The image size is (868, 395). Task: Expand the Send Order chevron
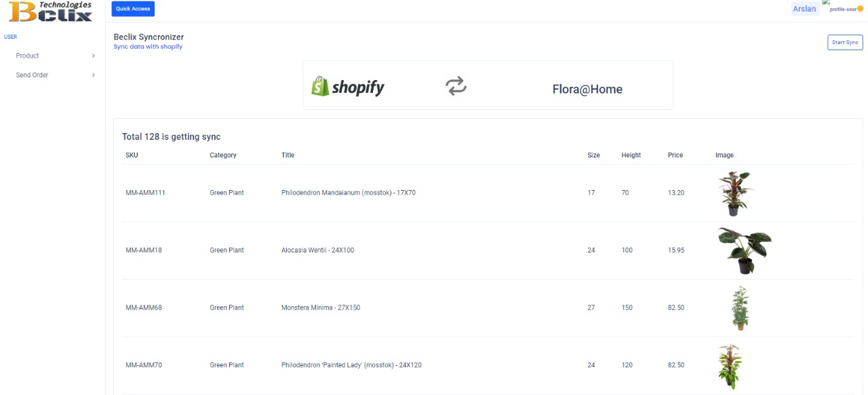[93, 75]
